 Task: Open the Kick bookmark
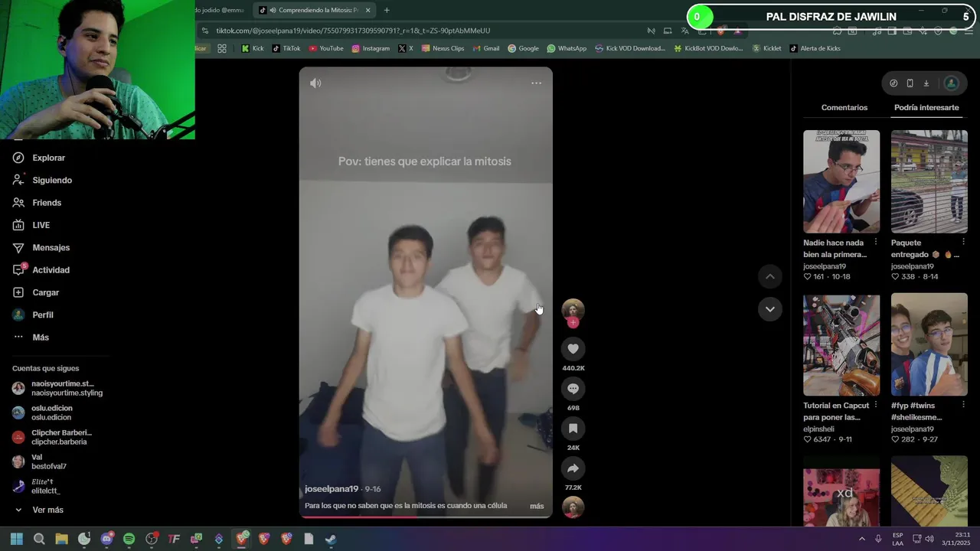[x=252, y=48]
